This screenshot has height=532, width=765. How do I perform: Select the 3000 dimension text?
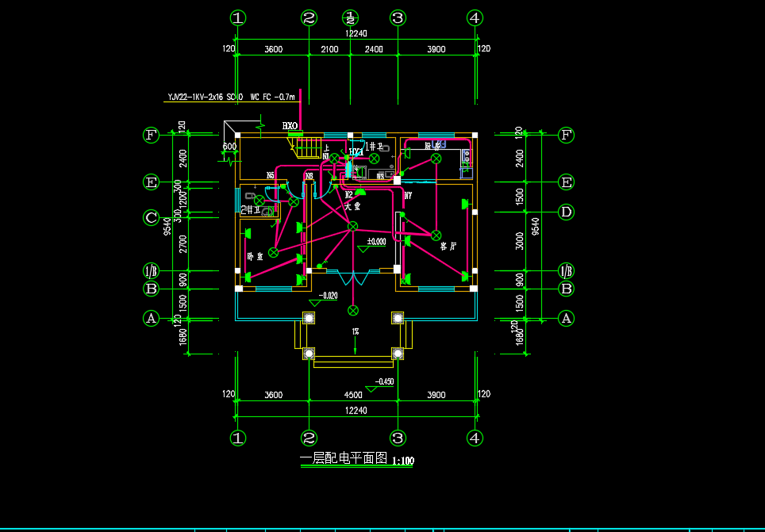click(x=520, y=241)
